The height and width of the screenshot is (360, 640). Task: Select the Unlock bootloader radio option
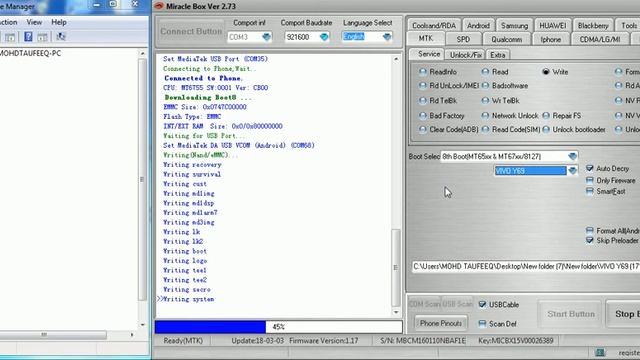[x=546, y=129]
